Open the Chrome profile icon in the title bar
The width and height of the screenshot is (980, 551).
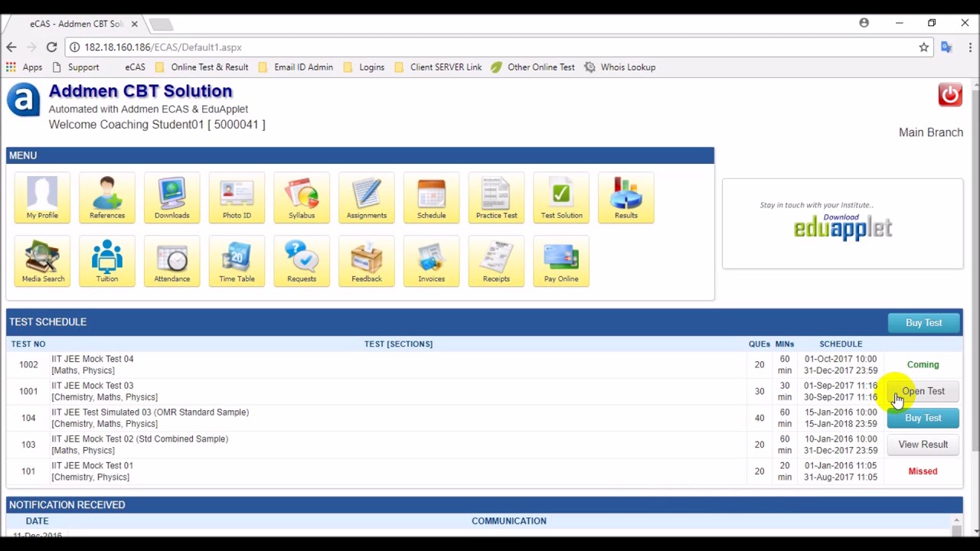tap(864, 23)
